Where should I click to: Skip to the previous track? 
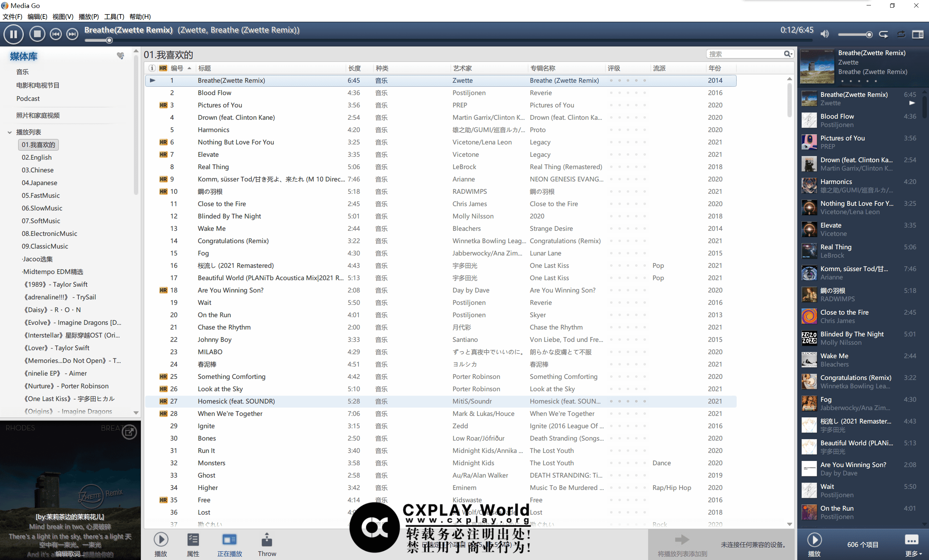tap(56, 34)
